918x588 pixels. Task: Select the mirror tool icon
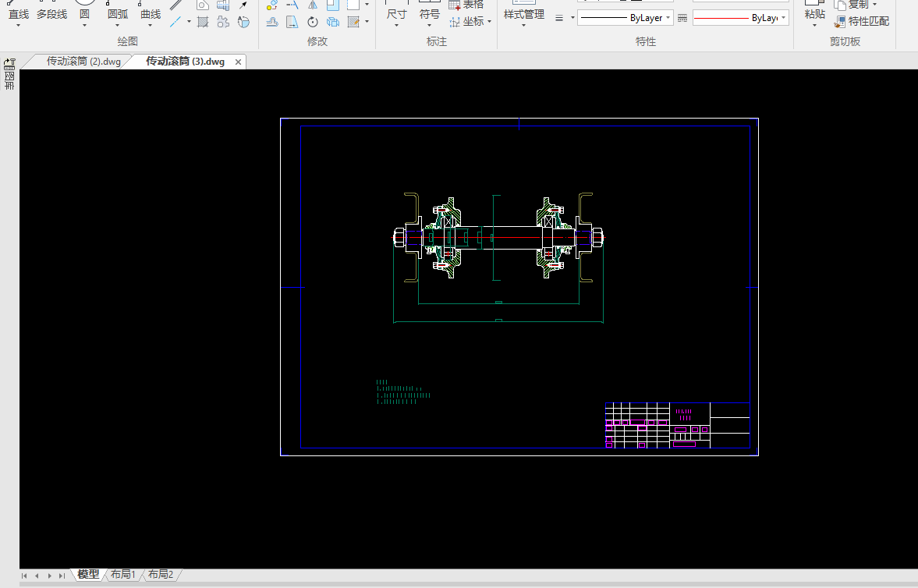pyautogui.click(x=313, y=5)
